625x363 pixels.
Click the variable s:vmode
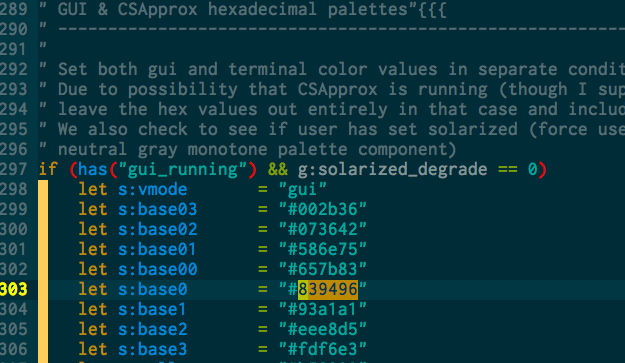point(153,189)
